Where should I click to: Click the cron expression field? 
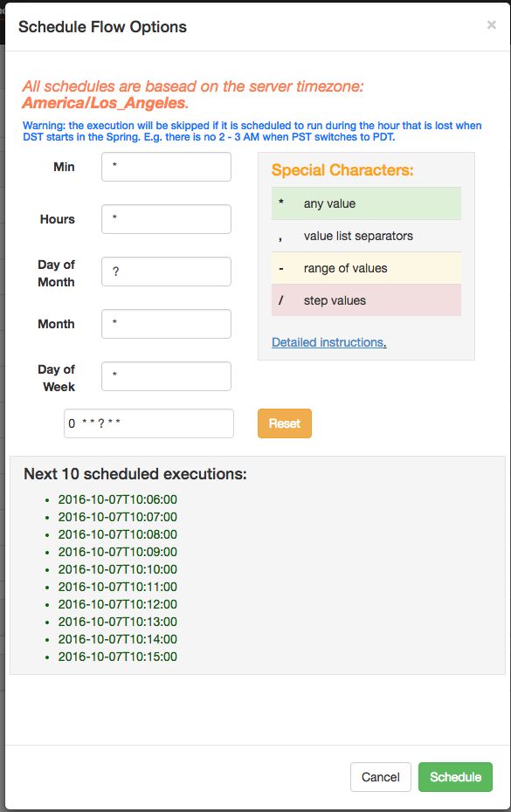[148, 423]
